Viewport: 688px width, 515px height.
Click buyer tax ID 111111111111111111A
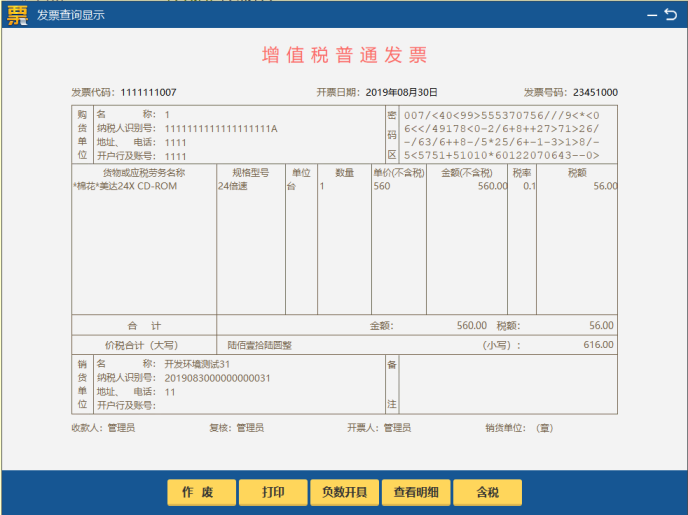click(221, 129)
